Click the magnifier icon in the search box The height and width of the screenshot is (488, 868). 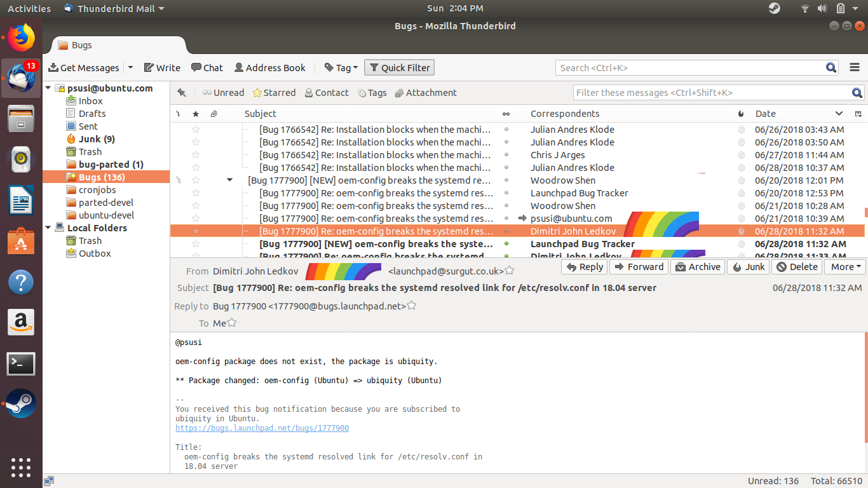pyautogui.click(x=831, y=68)
